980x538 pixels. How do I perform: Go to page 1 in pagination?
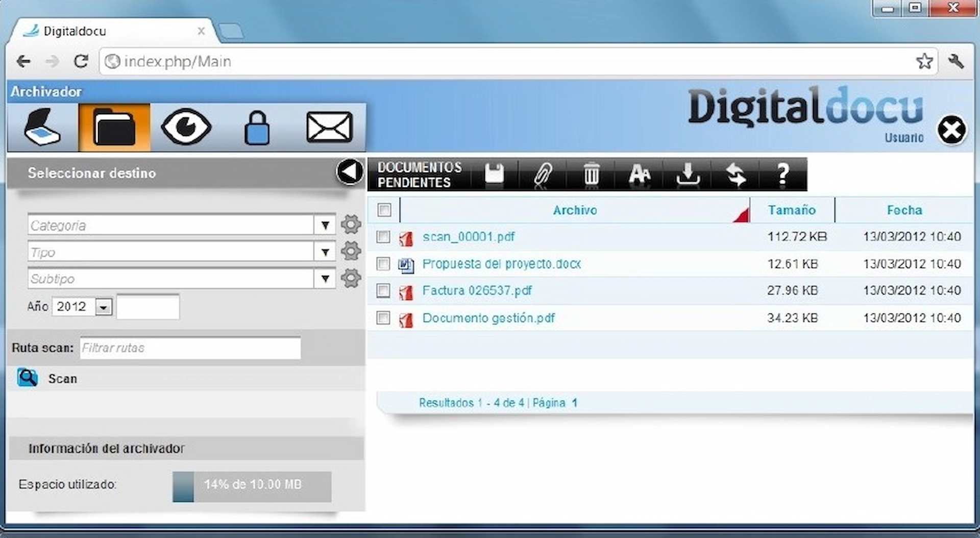[574, 403]
